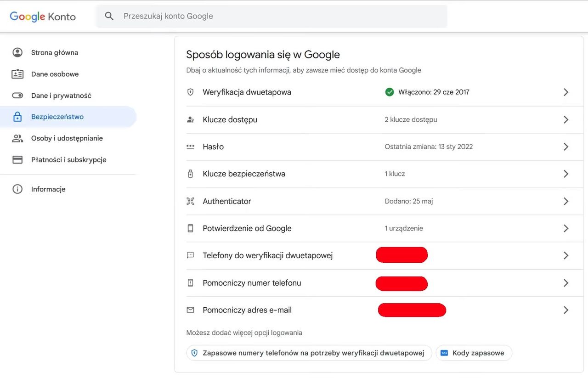Click the phone icon by Potwierdzenie od Google
The width and height of the screenshot is (588, 378).
pyautogui.click(x=191, y=228)
